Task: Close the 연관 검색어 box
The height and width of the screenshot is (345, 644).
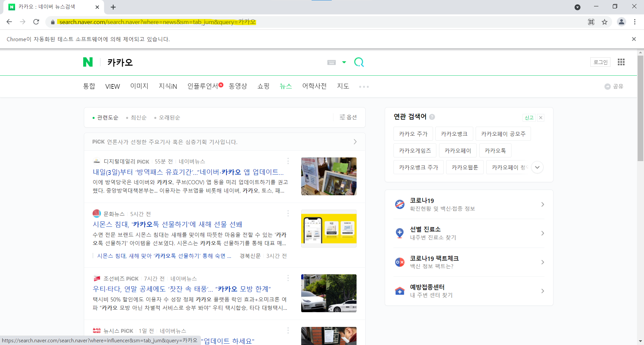Action: [541, 118]
